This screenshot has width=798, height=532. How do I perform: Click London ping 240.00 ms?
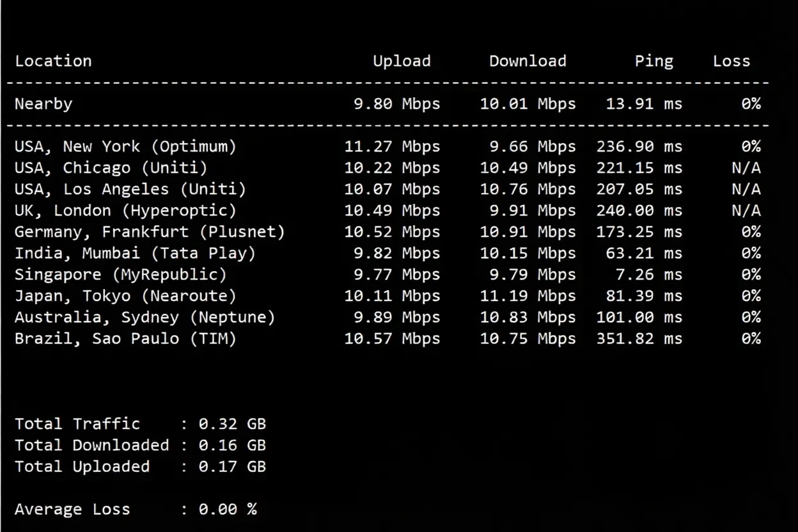pos(639,211)
